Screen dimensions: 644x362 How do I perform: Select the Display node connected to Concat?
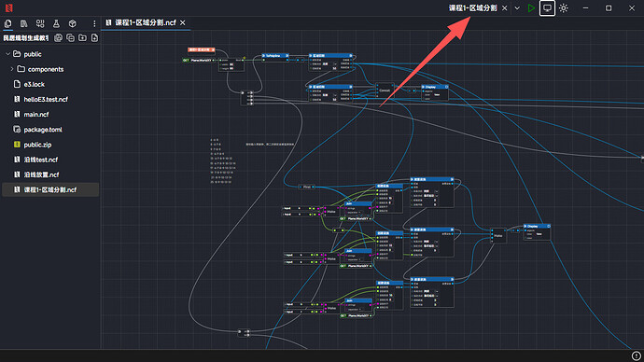[435, 92]
